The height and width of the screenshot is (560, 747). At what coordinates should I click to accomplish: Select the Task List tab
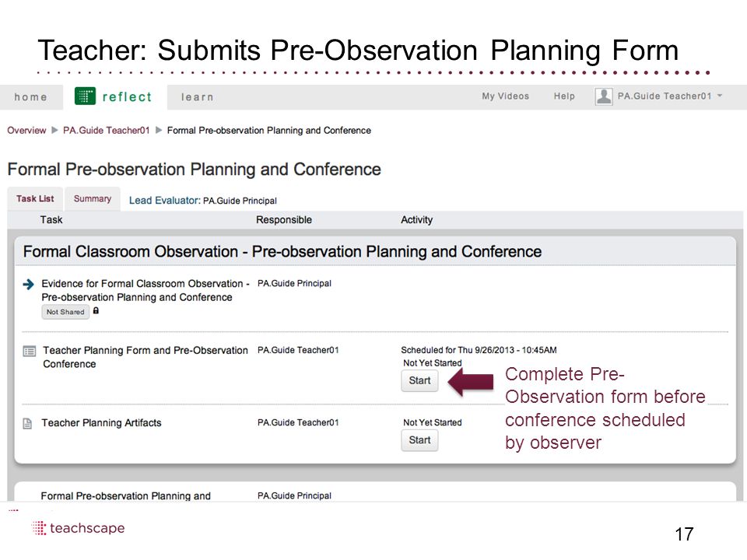click(x=35, y=198)
